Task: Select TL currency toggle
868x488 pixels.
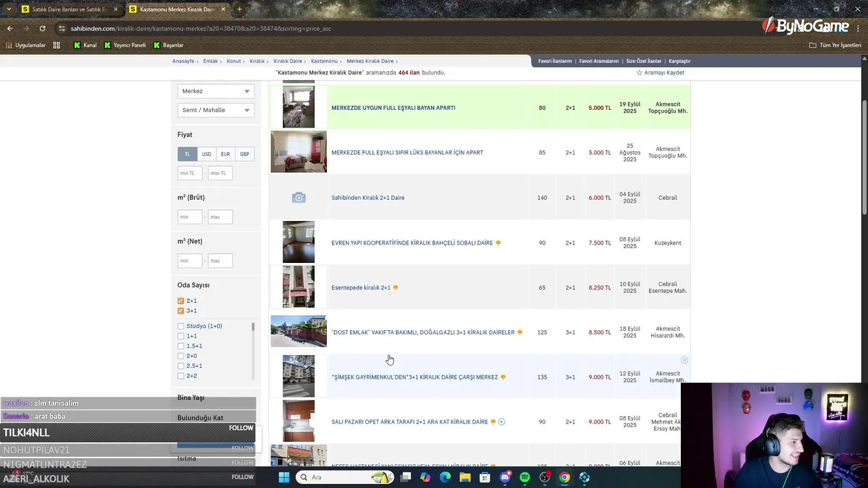Action: (187, 154)
